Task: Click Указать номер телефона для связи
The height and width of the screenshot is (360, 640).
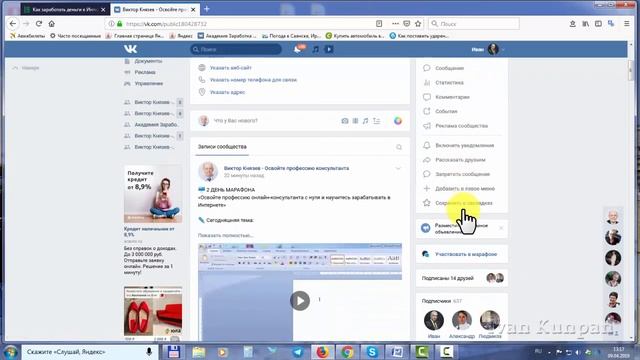Action: click(x=253, y=80)
